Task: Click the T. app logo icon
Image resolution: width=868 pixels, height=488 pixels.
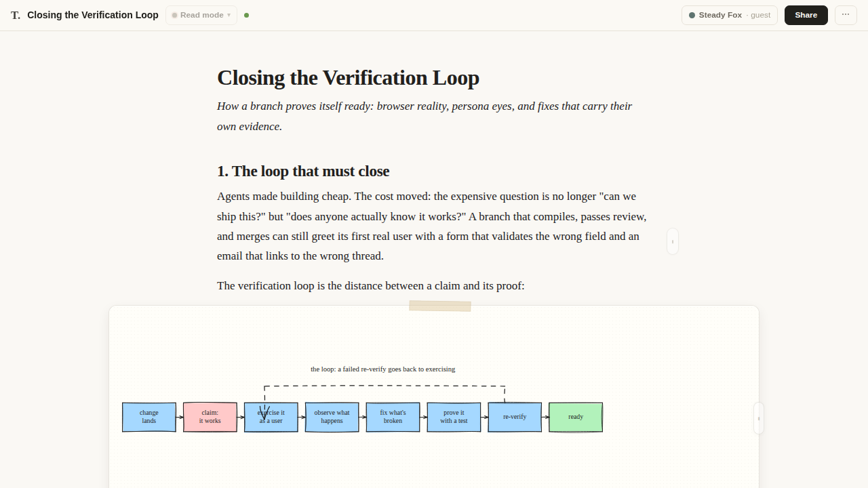Action: pyautogui.click(x=16, y=15)
